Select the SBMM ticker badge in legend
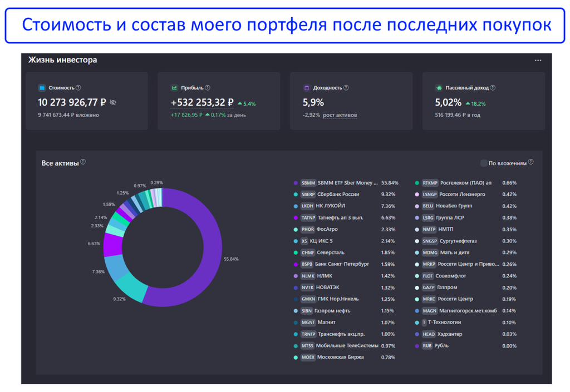570x392 pixels. [308, 183]
